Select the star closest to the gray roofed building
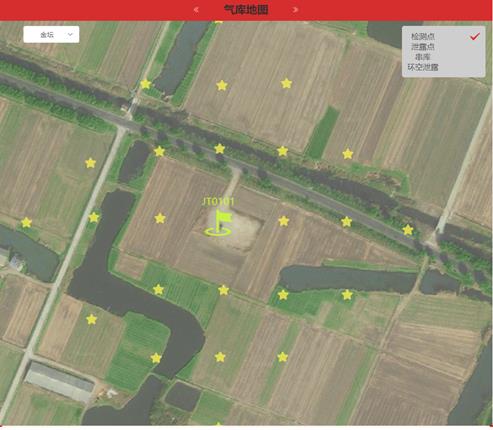Screen dimensions: 493x430 pyautogui.click(x=91, y=319)
